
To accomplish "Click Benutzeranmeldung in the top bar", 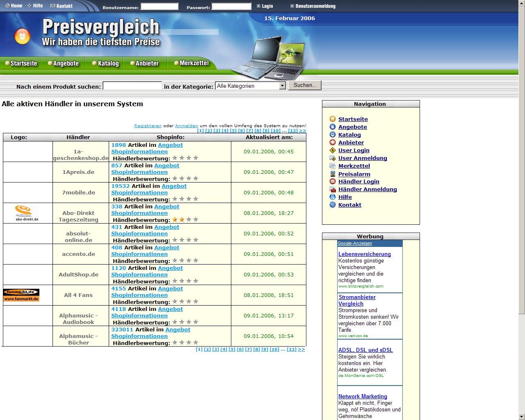I will click(x=313, y=6).
